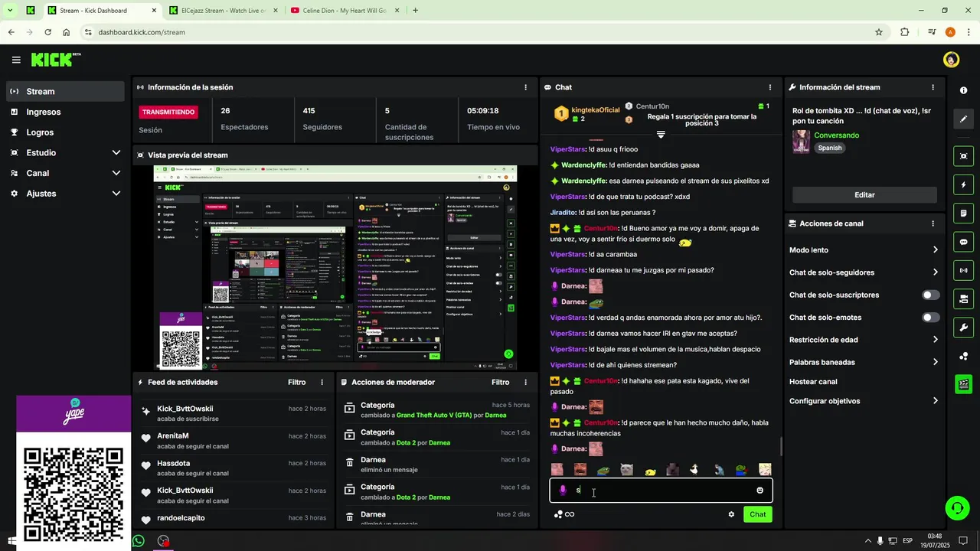Click the green headset support button

(x=955, y=507)
